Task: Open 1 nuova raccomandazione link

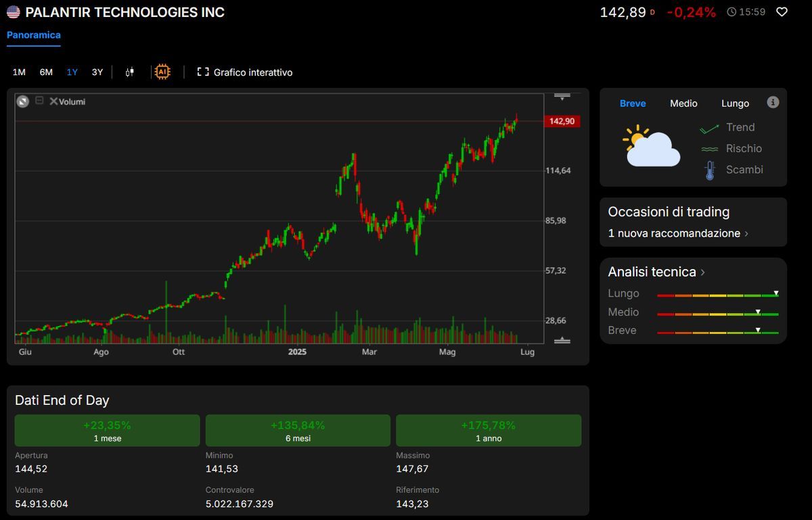Action: coord(678,233)
